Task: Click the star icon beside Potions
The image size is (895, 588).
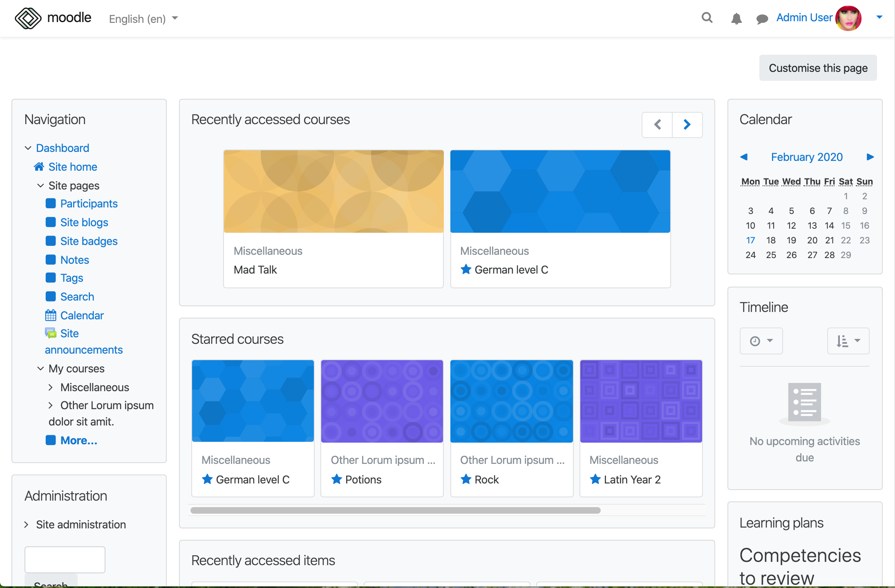Action: (337, 479)
